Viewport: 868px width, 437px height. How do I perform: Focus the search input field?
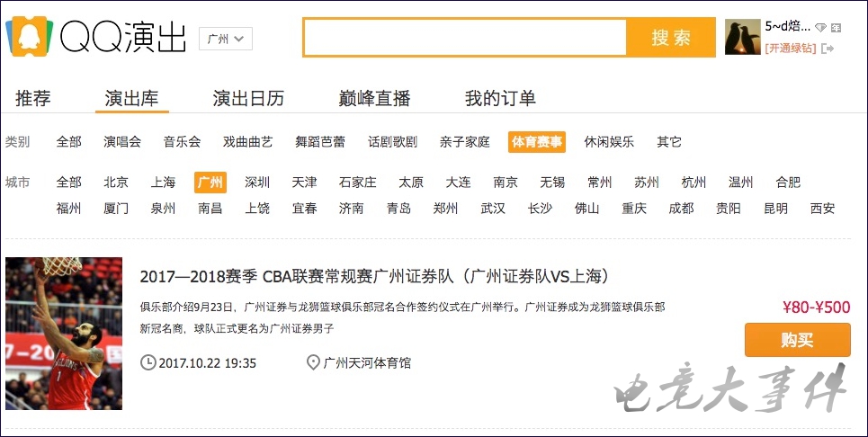[x=465, y=38]
